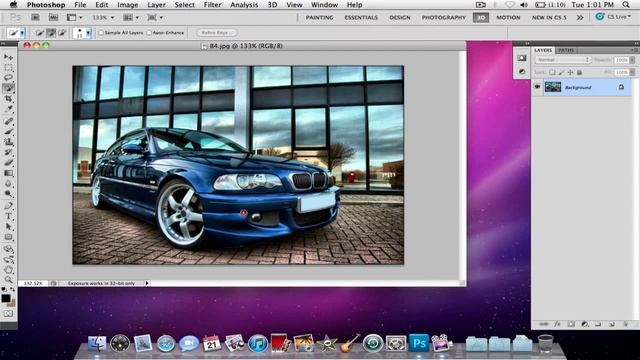Select the Hand tool
This screenshot has height=360, width=640.
pyautogui.click(x=8, y=270)
